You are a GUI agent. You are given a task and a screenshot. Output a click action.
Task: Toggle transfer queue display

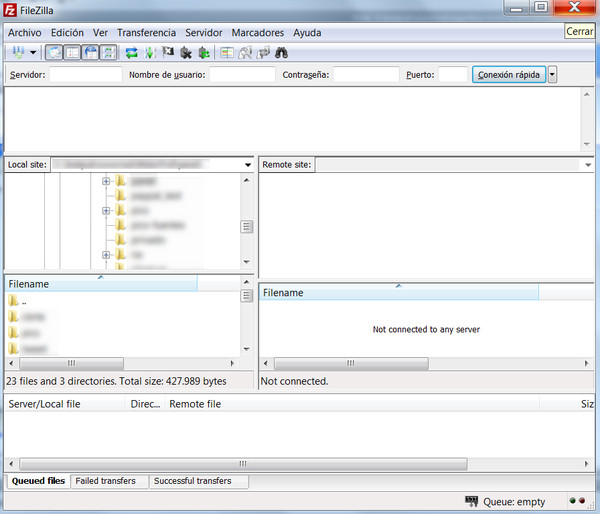point(108,52)
